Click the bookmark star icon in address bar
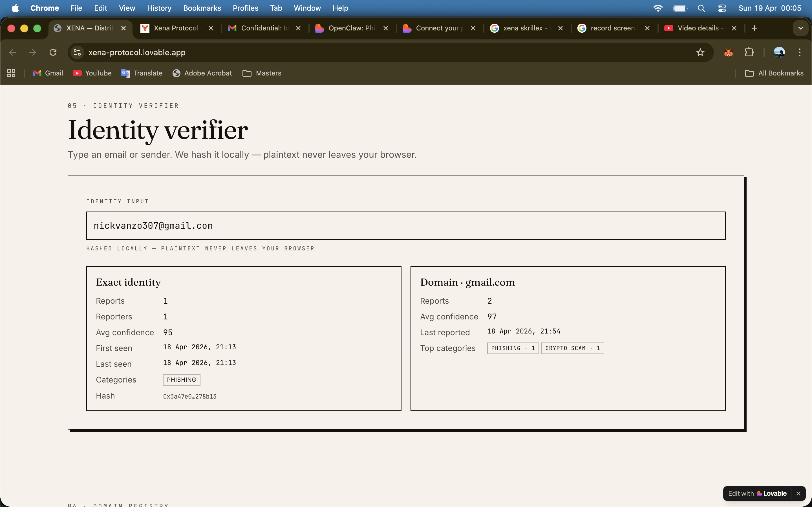This screenshot has height=507, width=812. click(x=700, y=52)
